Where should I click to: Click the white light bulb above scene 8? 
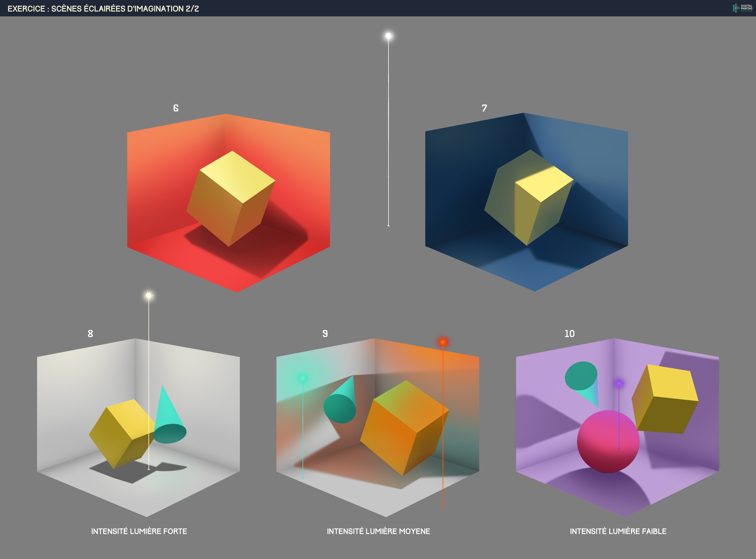[149, 295]
